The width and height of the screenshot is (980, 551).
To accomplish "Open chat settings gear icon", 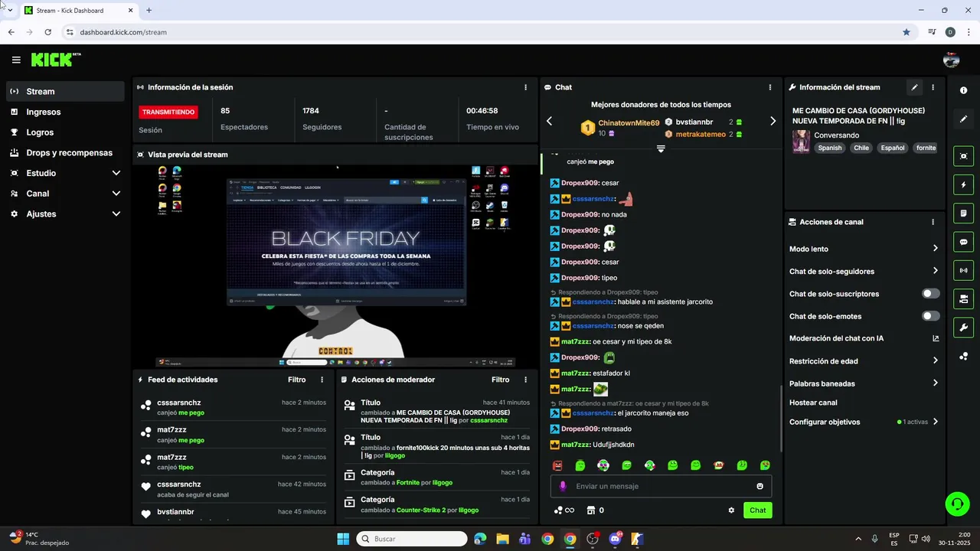I will coord(731,510).
